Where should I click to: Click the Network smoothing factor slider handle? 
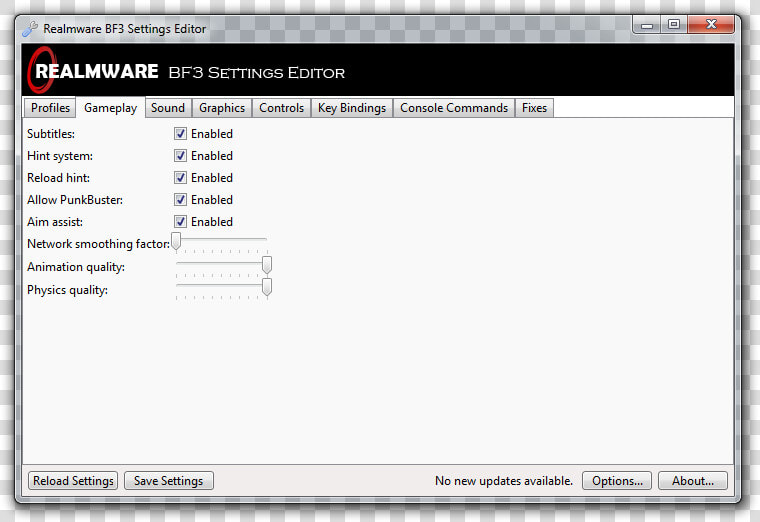point(176,241)
